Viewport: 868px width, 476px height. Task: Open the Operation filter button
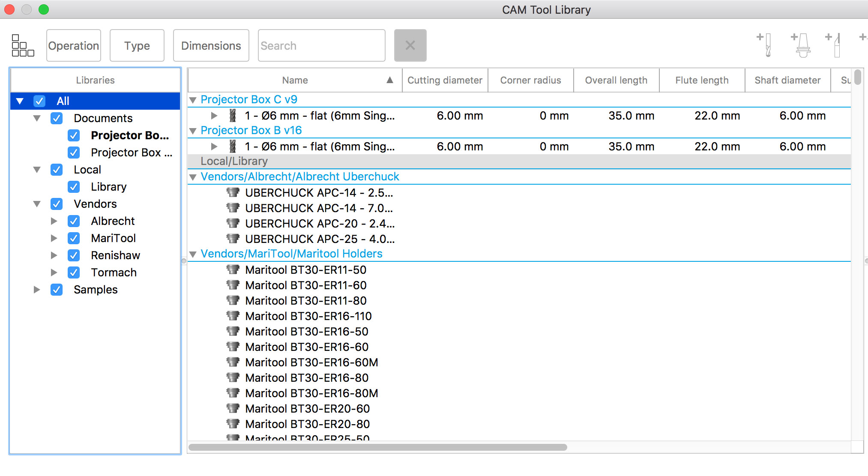pyautogui.click(x=74, y=45)
